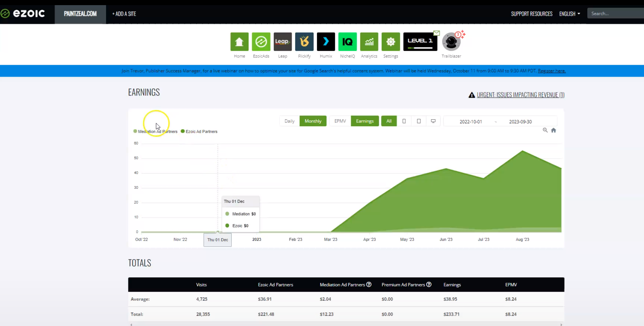Select All devices filter
This screenshot has height=326, width=644.
389,121
